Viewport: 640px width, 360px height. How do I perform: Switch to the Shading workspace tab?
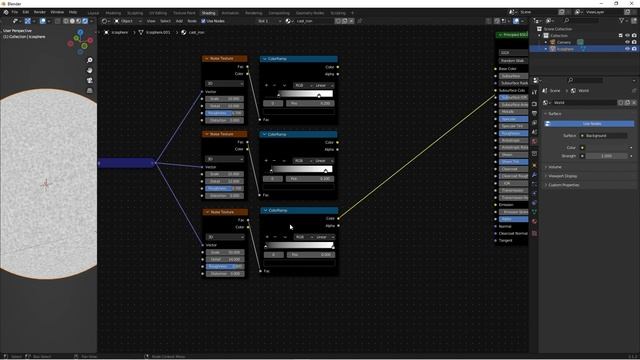[x=209, y=13]
